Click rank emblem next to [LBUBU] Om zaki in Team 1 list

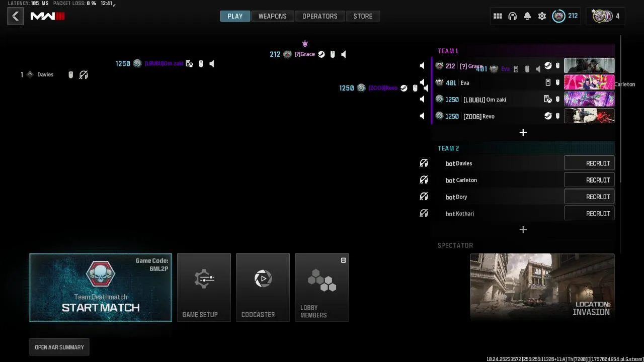point(439,99)
